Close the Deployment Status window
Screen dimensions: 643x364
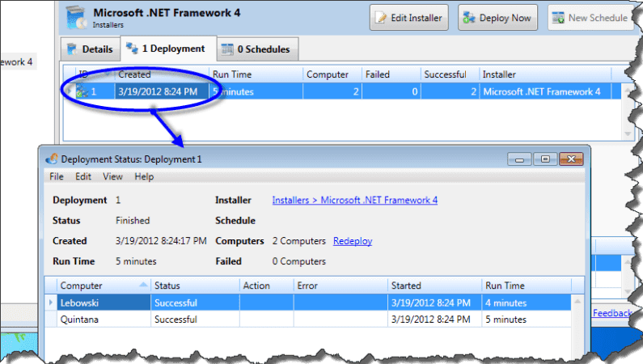point(571,159)
